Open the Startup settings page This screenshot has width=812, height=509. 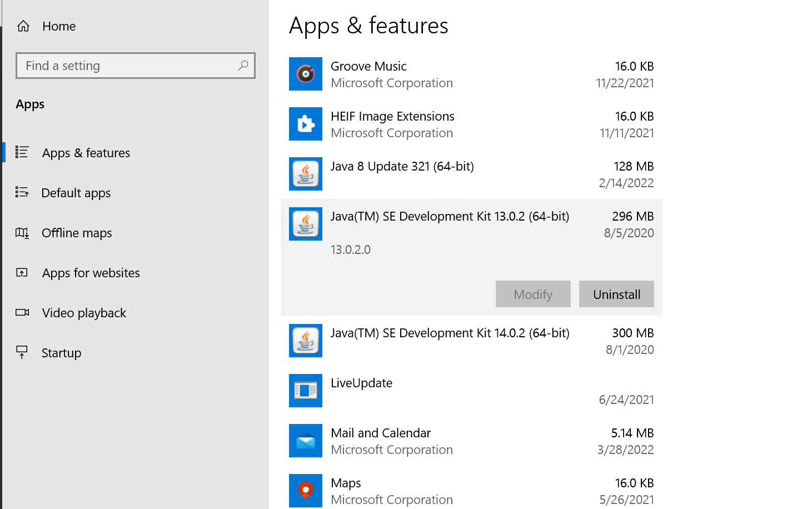point(61,353)
